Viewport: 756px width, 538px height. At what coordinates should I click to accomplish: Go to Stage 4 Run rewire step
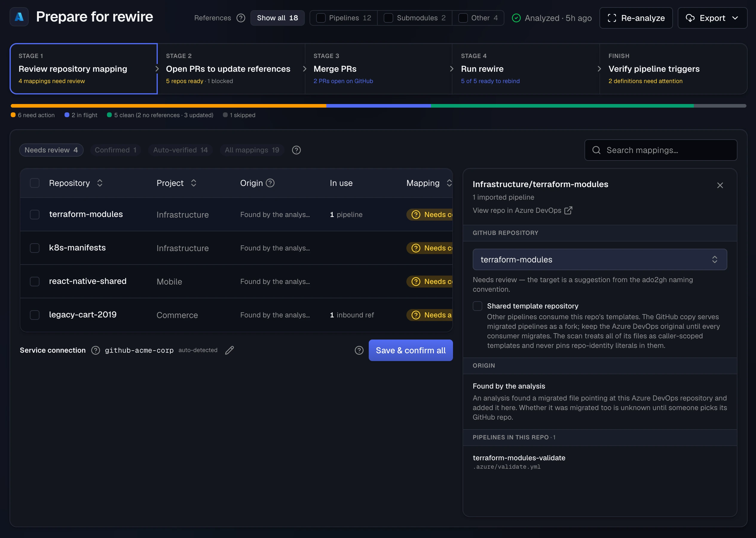click(526, 68)
